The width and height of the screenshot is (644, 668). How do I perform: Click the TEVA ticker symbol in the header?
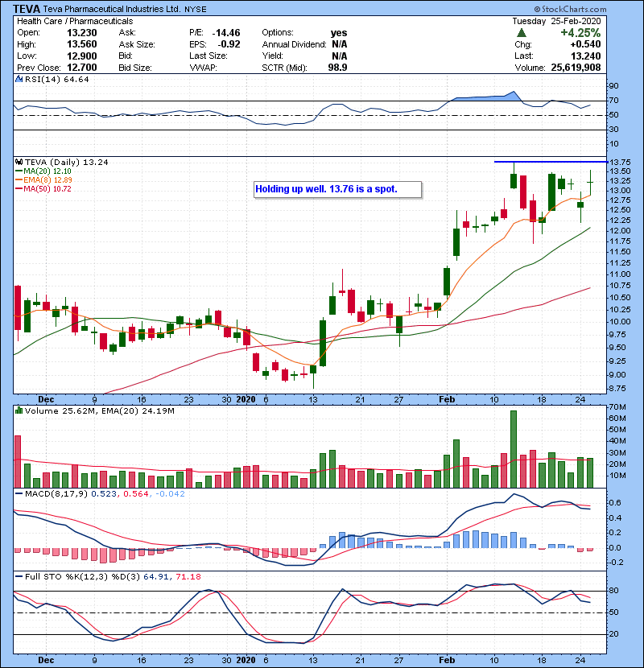point(27,9)
